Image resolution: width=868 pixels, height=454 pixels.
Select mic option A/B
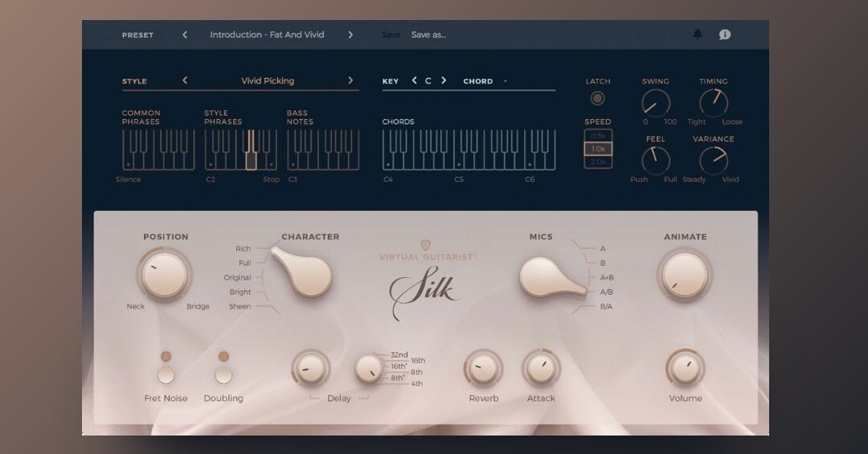[607, 292]
